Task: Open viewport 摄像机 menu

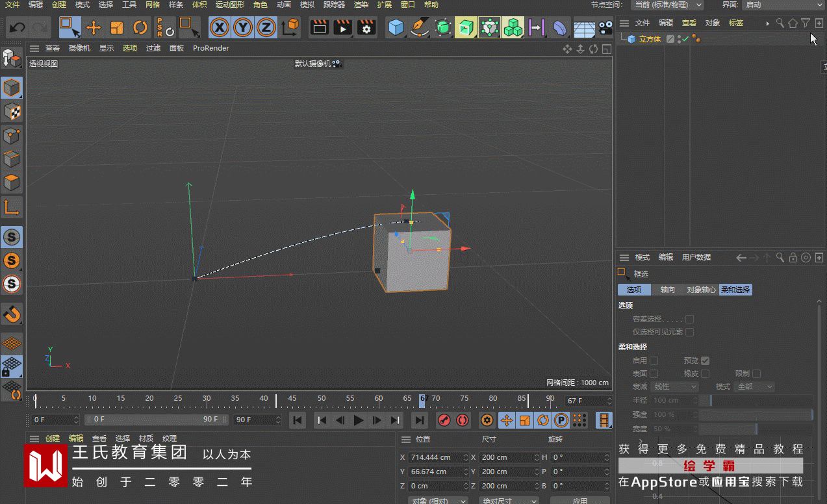Action: point(80,48)
